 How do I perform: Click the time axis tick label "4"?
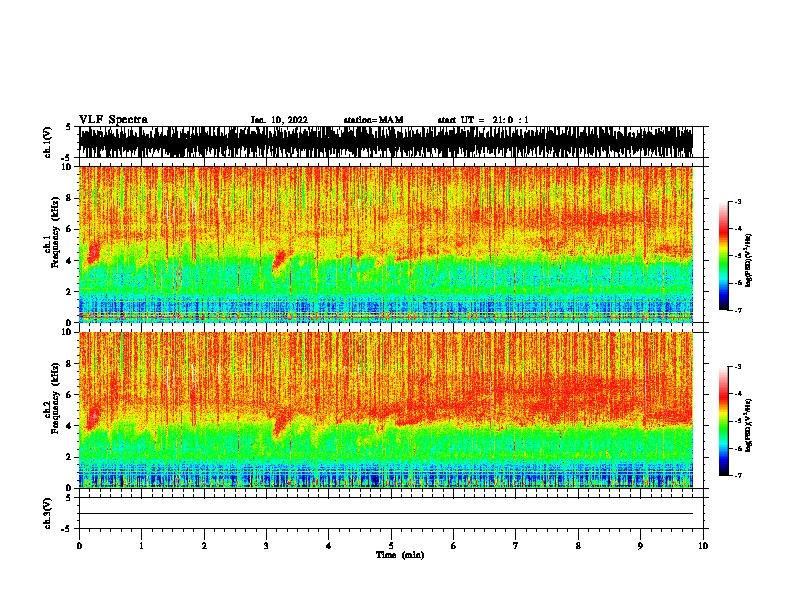(x=329, y=546)
